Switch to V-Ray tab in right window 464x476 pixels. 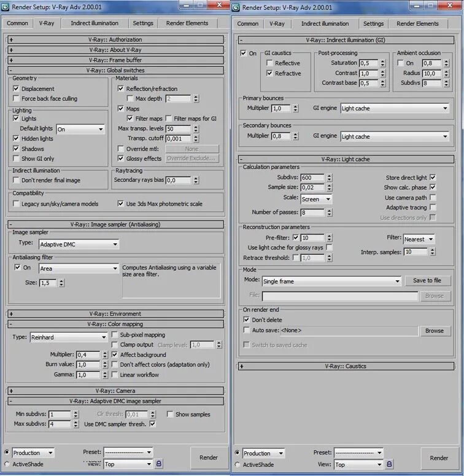click(277, 24)
